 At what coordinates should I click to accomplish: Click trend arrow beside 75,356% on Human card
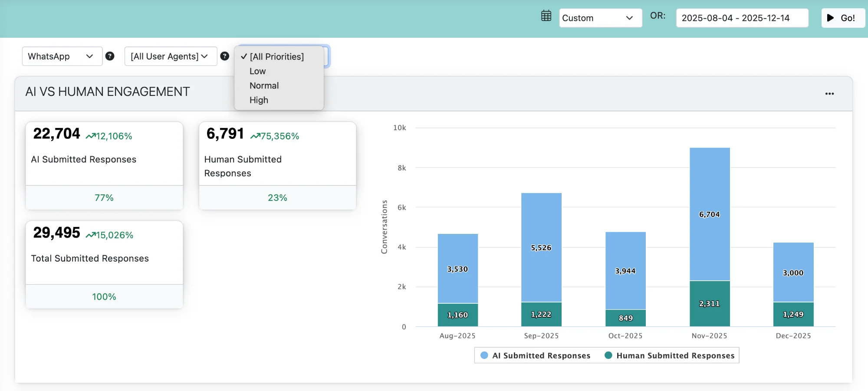(x=255, y=136)
